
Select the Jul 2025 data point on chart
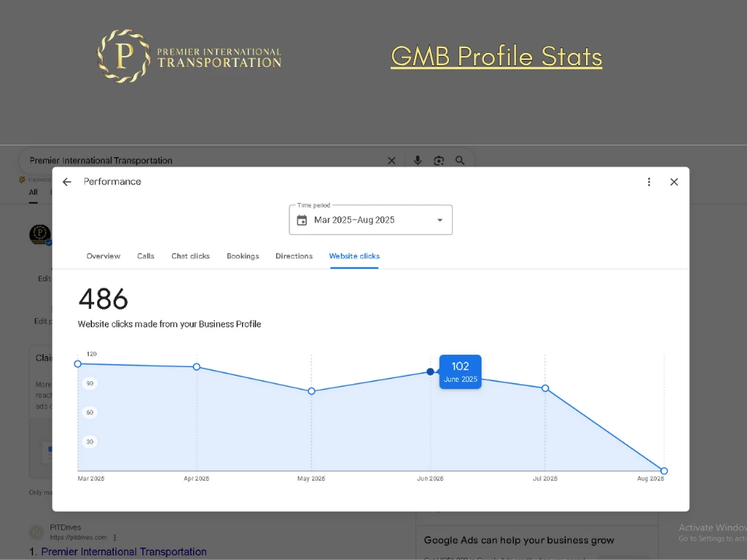coord(545,388)
